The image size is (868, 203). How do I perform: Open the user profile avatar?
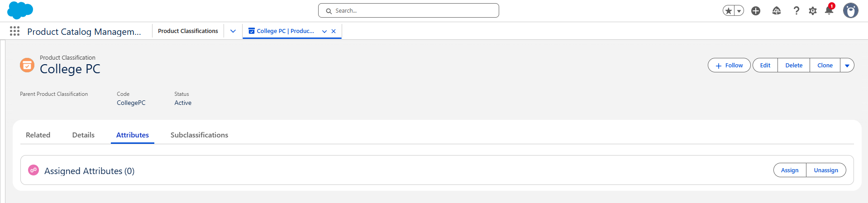pyautogui.click(x=850, y=10)
